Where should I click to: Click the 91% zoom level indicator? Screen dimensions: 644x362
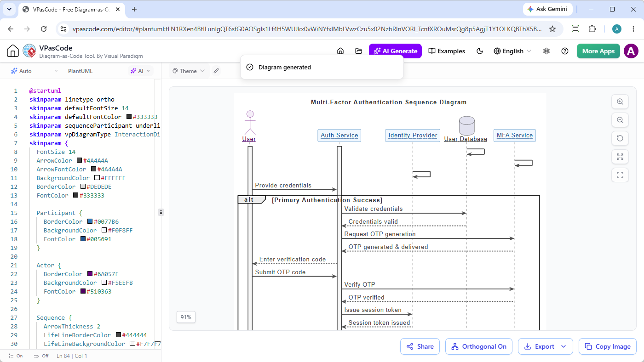[x=186, y=317]
